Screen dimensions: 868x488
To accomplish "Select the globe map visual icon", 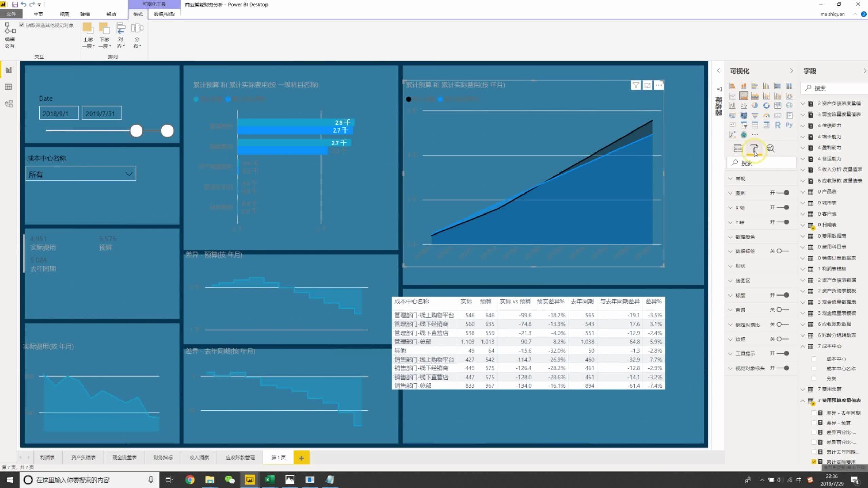I will coord(789,106).
